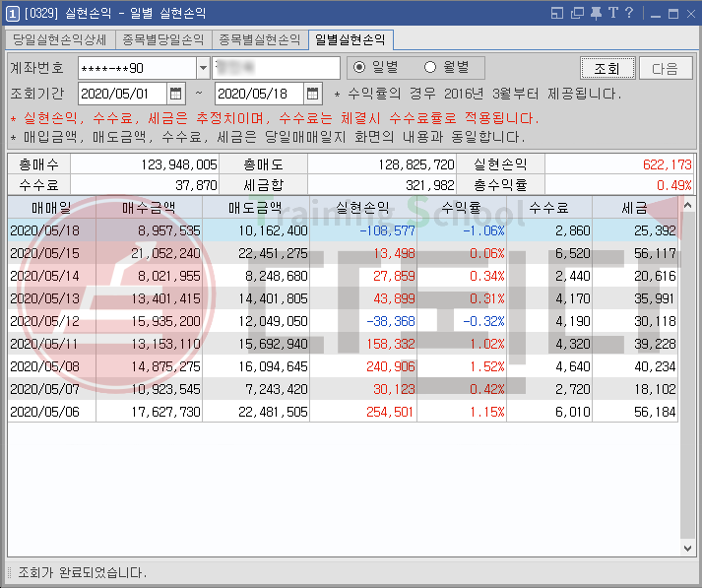This screenshot has width=702, height=588.
Task: Open the start date calendar picker
Action: tap(176, 94)
